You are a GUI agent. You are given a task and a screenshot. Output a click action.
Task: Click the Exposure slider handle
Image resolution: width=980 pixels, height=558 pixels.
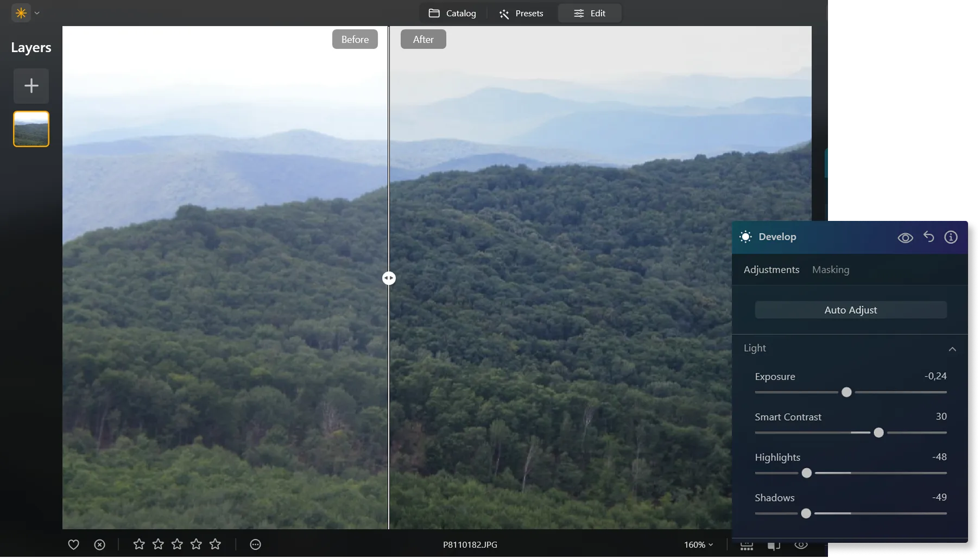tap(846, 392)
